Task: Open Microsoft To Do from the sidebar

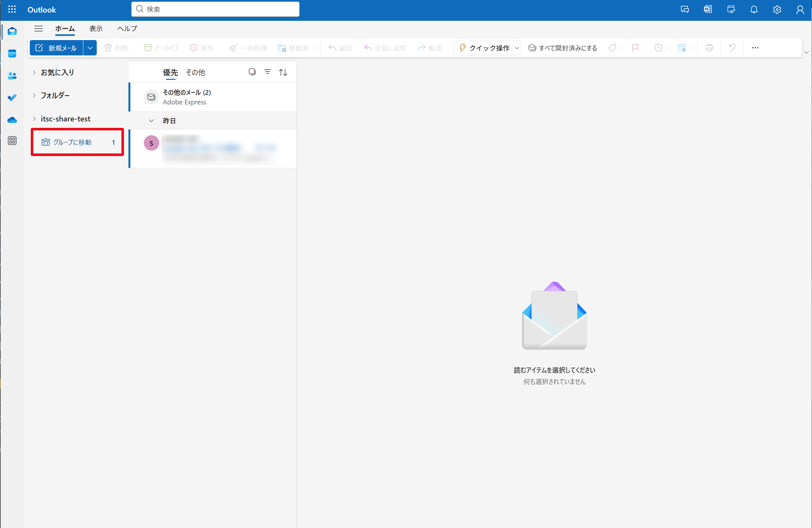Action: click(x=12, y=98)
